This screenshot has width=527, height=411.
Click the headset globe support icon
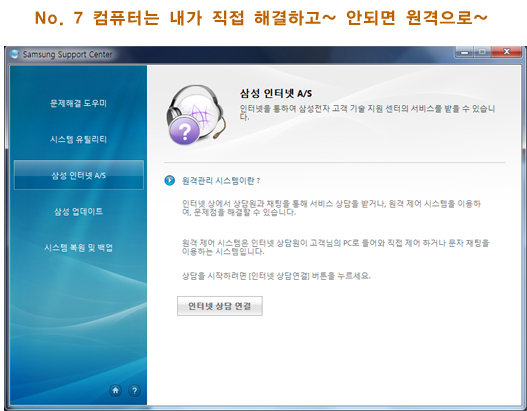196,115
